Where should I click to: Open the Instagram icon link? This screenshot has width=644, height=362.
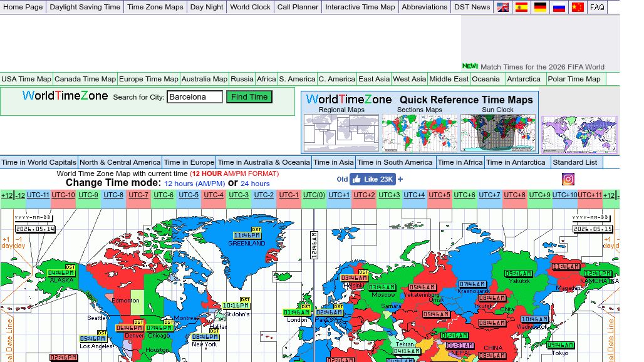tap(568, 179)
